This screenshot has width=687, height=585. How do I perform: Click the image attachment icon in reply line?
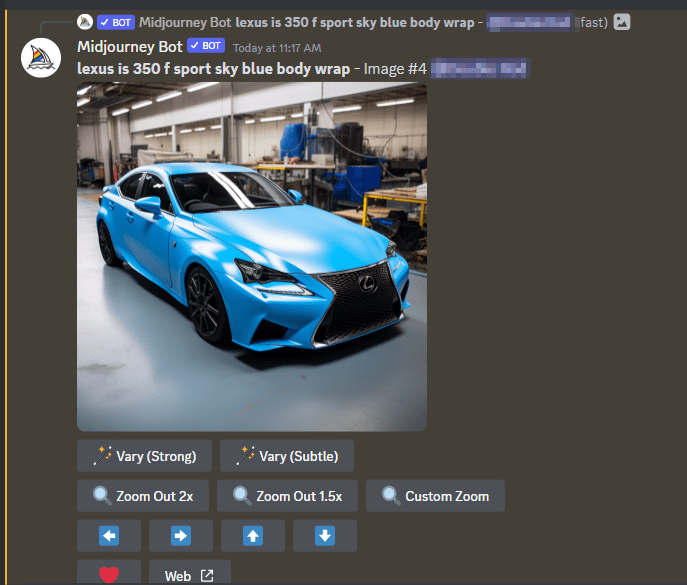pyautogui.click(x=622, y=22)
